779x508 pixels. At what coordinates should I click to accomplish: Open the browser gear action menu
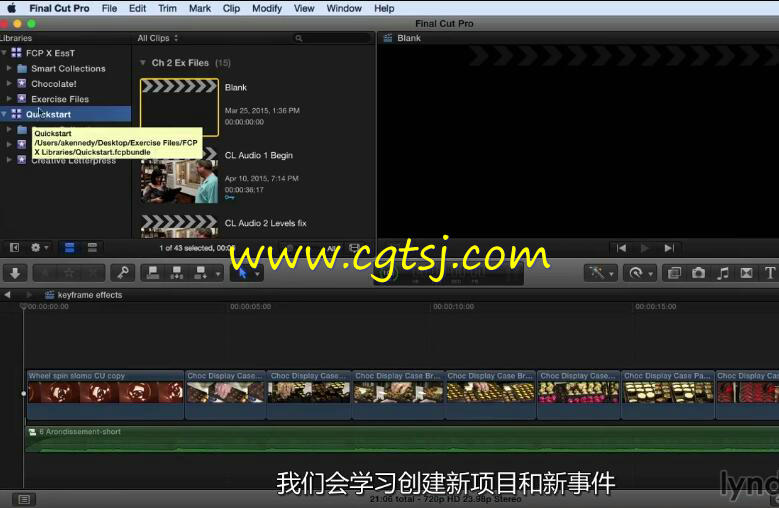(39, 247)
